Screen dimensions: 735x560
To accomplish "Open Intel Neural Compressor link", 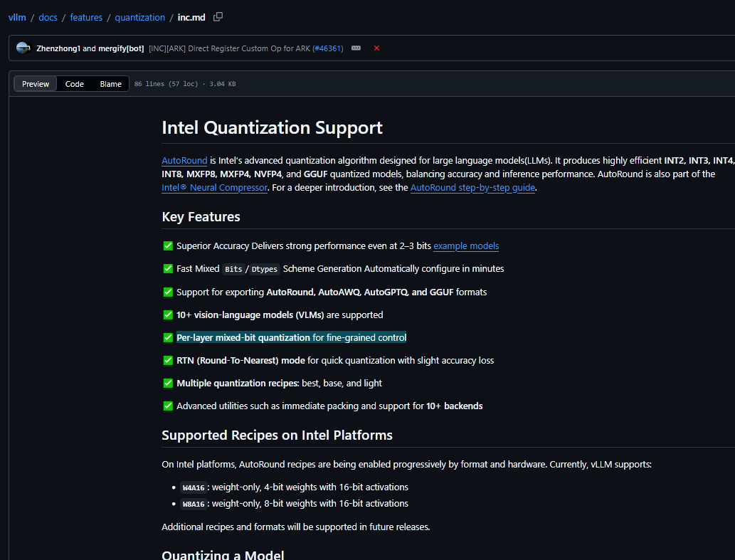I will pos(214,187).
